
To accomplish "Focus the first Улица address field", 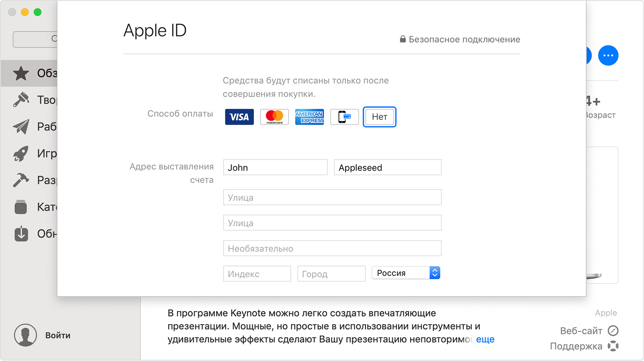I will pos(332,197).
